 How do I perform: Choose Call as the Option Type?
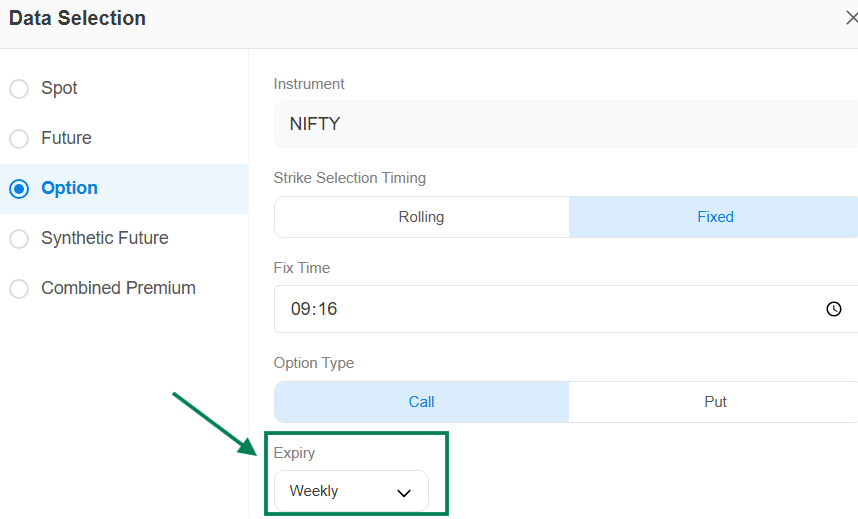point(421,402)
